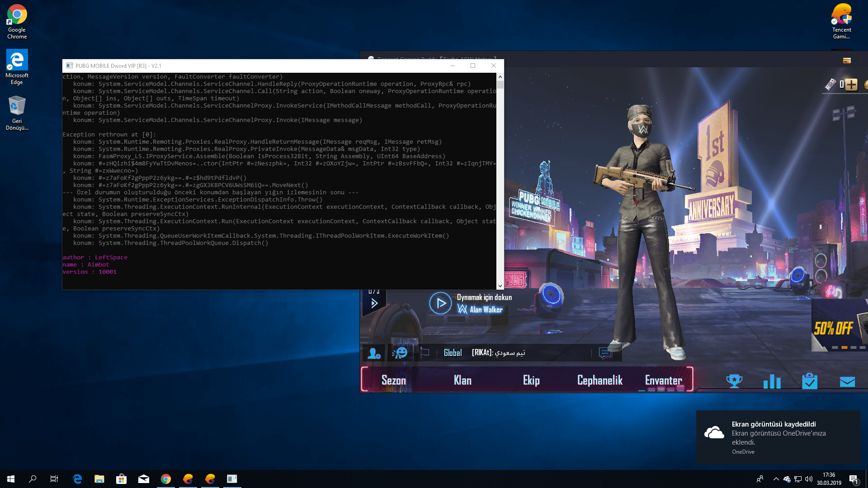Click the ticket coupon icon in game
868x488 pixels.
(830, 84)
